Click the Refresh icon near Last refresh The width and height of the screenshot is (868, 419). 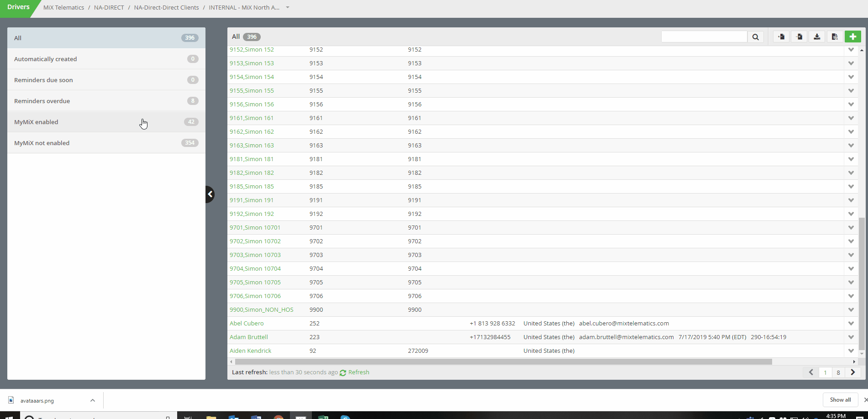pos(342,372)
